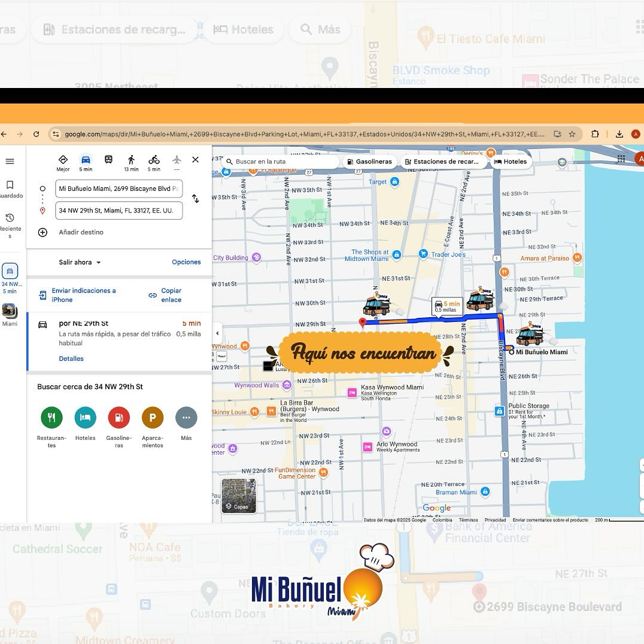Viewport: 644px width, 644px height.
Task: Click the Amara at Paraiso restaurant marker
Action: (577, 258)
